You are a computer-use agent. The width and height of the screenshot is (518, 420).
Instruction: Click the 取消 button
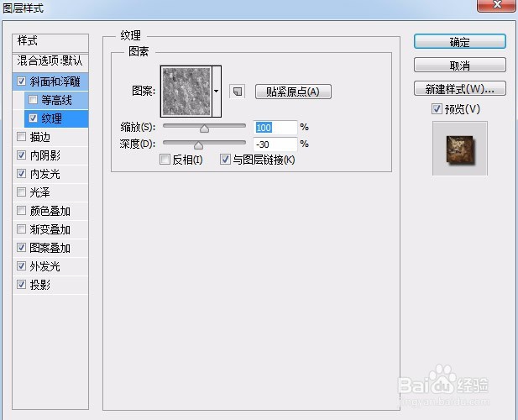(x=460, y=65)
